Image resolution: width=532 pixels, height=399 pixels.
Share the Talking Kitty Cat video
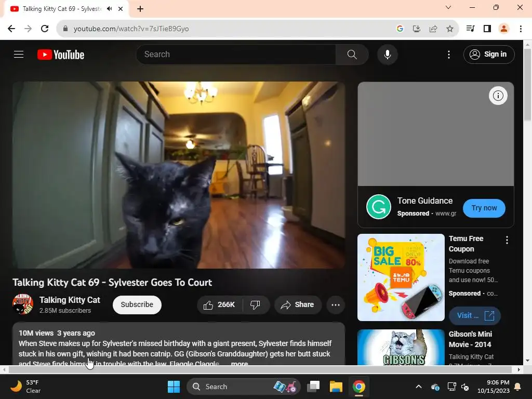pos(297,304)
